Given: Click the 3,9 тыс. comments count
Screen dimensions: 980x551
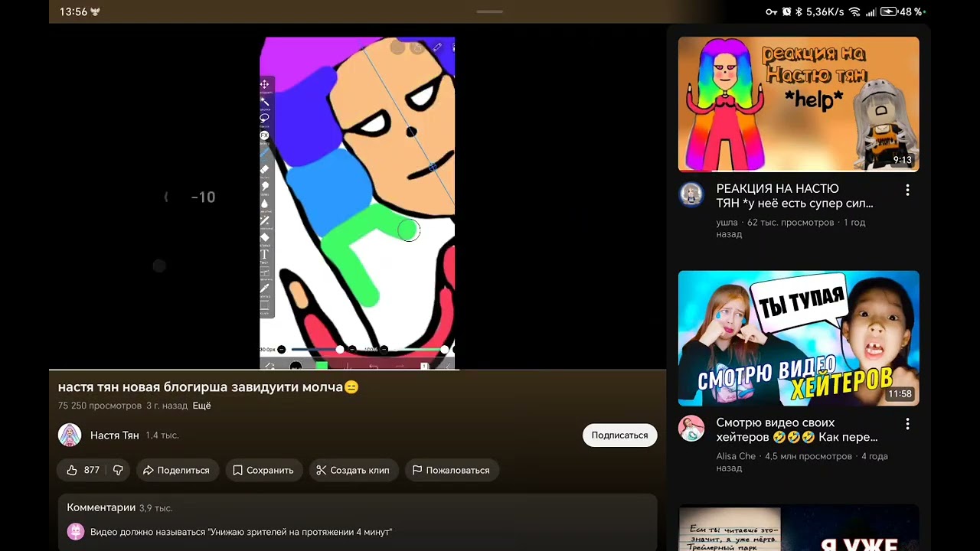Looking at the screenshot, I should click(155, 508).
